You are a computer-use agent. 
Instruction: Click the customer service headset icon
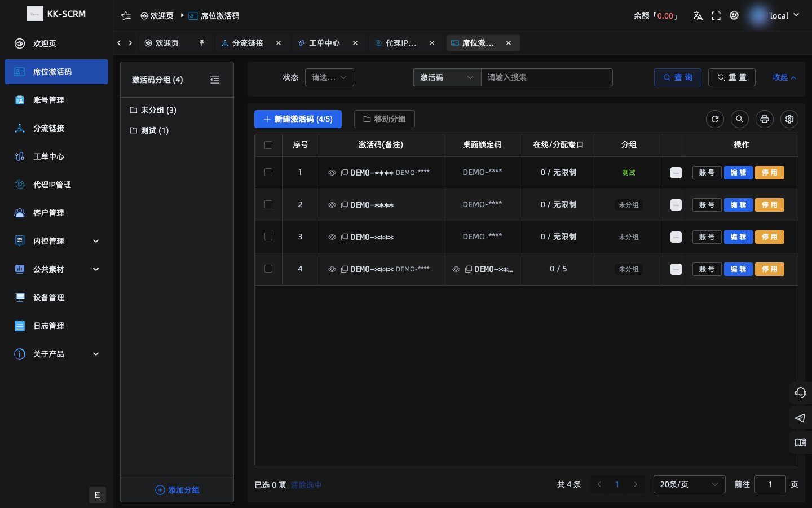(800, 392)
